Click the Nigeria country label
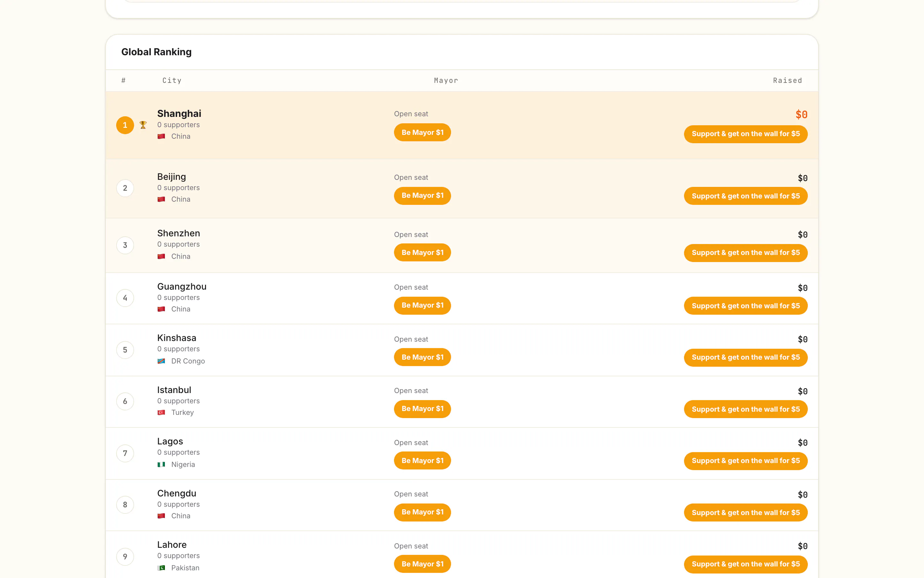This screenshot has height=578, width=924. pos(183,464)
